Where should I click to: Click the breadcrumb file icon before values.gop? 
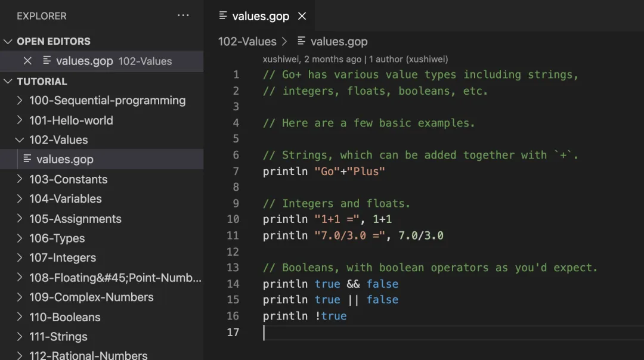[x=301, y=41]
